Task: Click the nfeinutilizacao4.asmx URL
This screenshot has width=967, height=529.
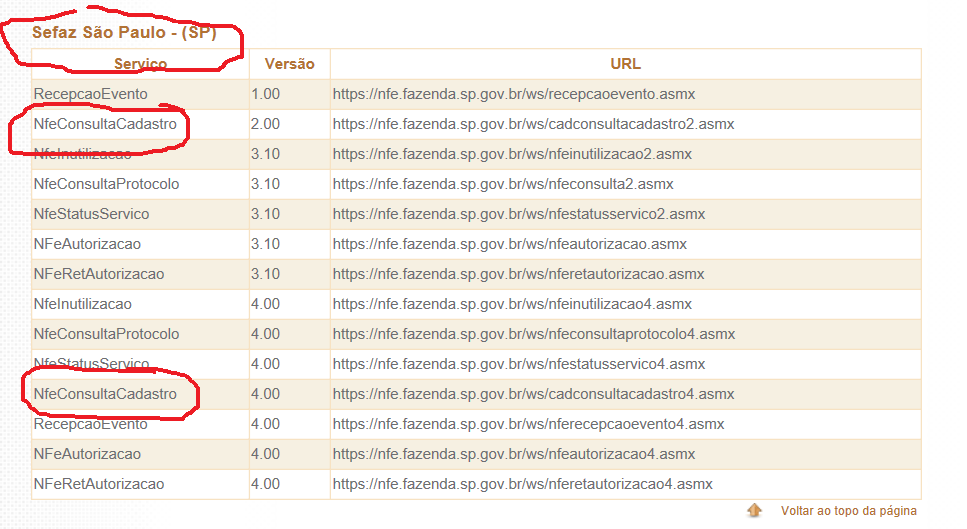Action: click(512, 304)
